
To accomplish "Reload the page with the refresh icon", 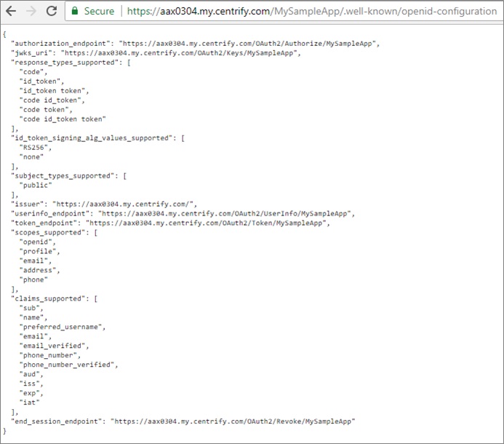I will tap(52, 11).
